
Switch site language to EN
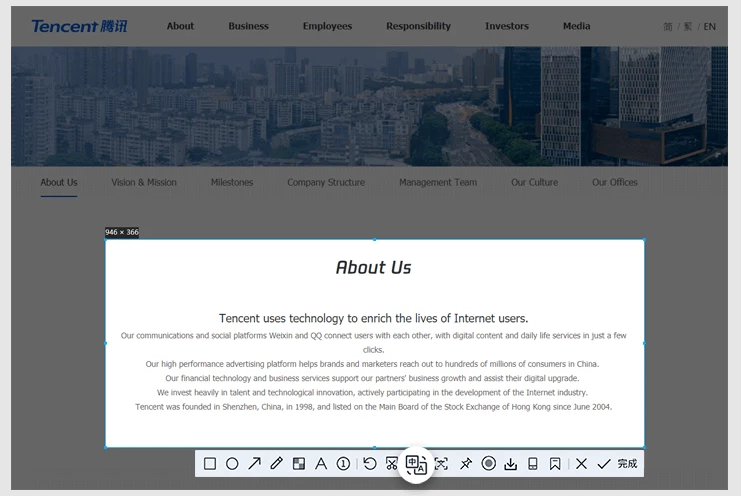tap(710, 27)
